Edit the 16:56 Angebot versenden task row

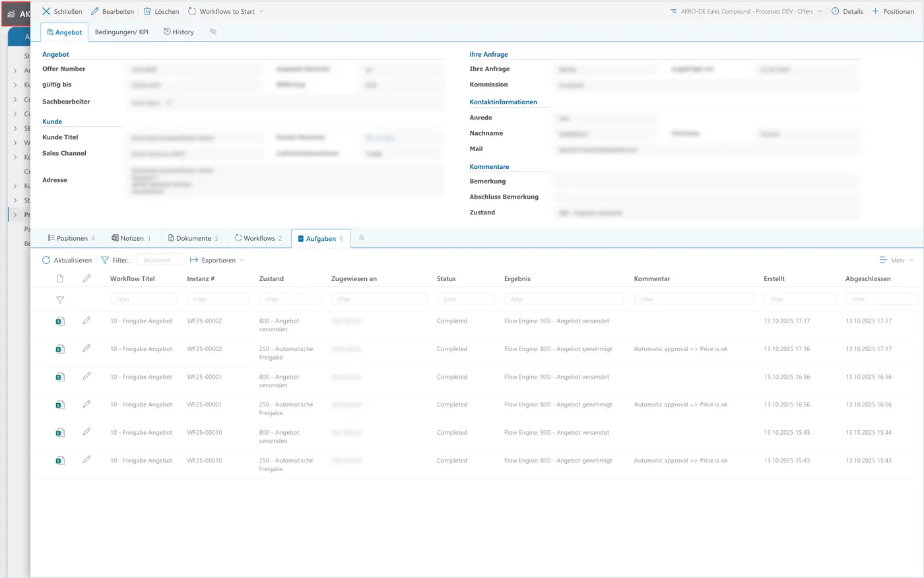[x=86, y=376]
